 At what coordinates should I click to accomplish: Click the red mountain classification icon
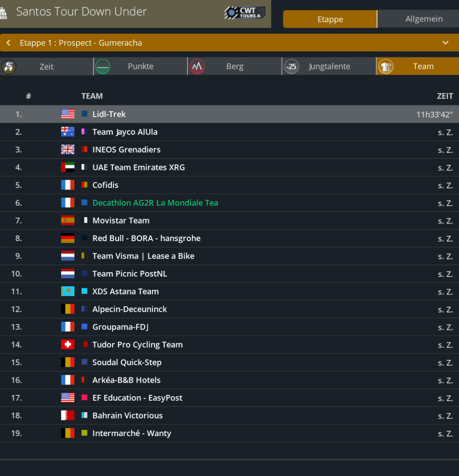tap(197, 67)
